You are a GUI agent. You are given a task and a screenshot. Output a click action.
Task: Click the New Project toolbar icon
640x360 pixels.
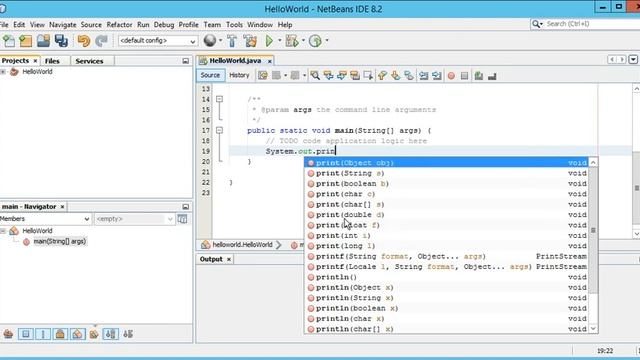click(26, 41)
